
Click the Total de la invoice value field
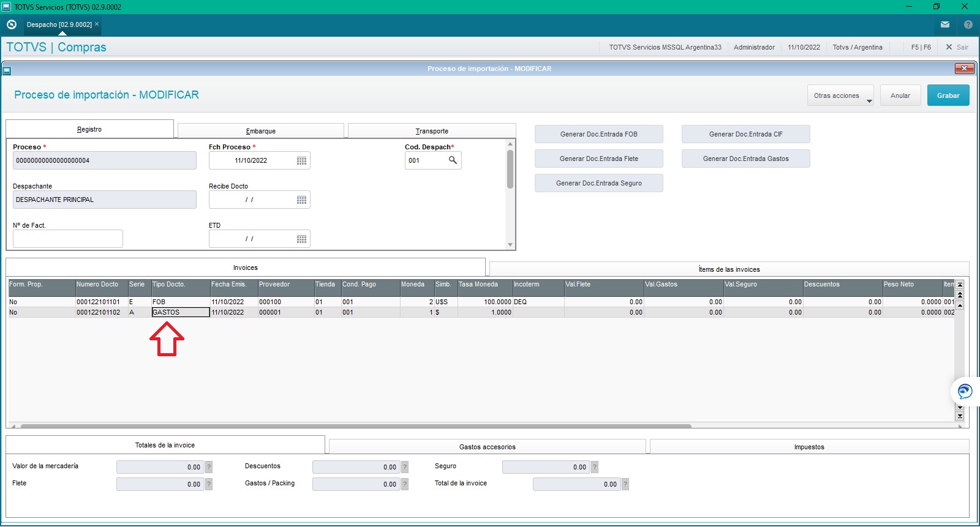[577, 484]
